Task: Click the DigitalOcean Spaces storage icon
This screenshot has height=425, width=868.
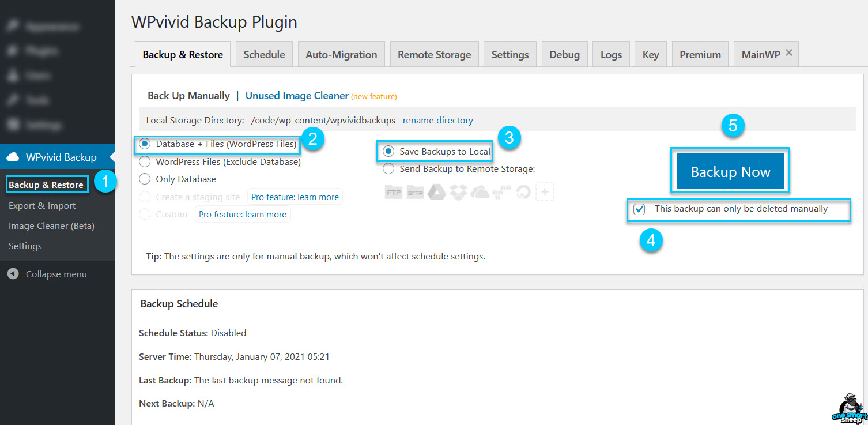Action: (523, 193)
